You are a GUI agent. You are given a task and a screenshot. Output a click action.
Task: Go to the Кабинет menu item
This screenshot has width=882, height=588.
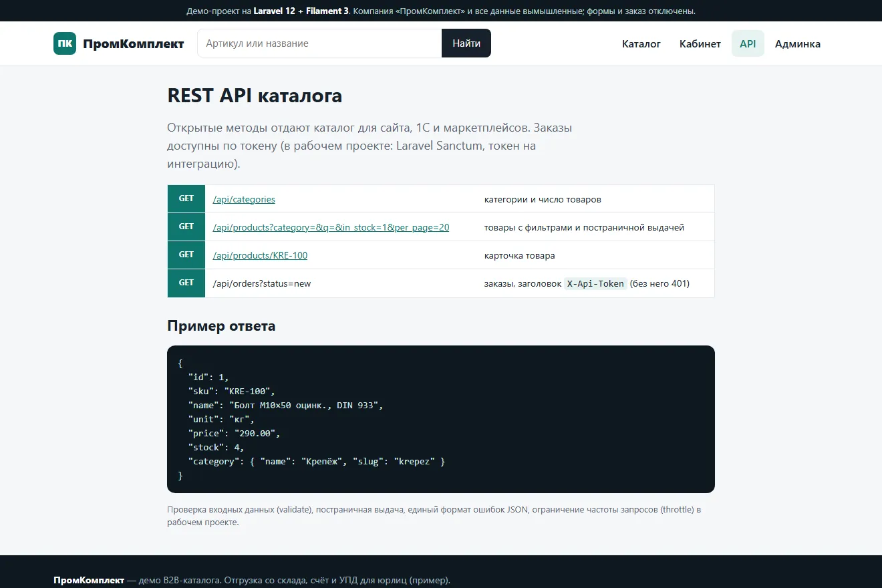700,43
